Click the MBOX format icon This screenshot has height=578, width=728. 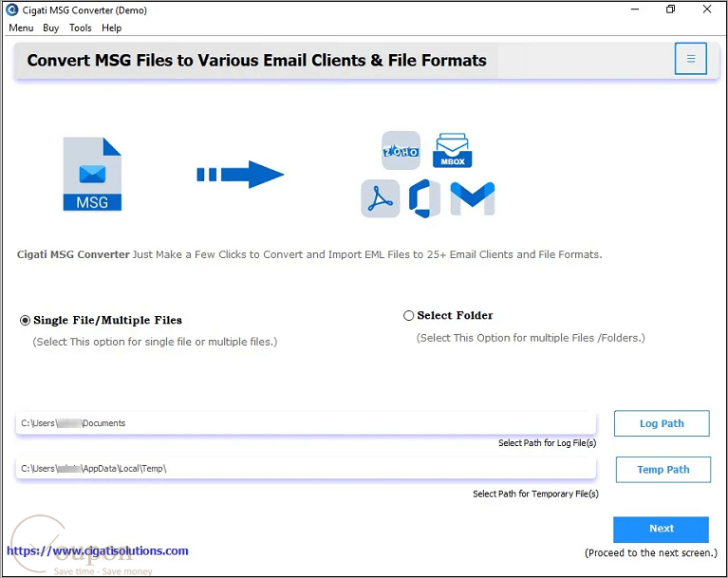click(452, 150)
